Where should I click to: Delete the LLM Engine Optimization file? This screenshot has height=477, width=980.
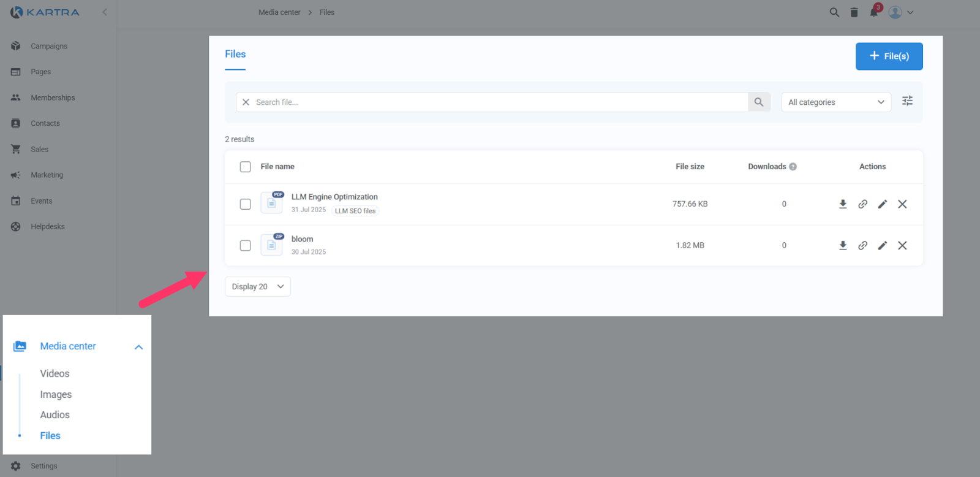[x=902, y=204]
